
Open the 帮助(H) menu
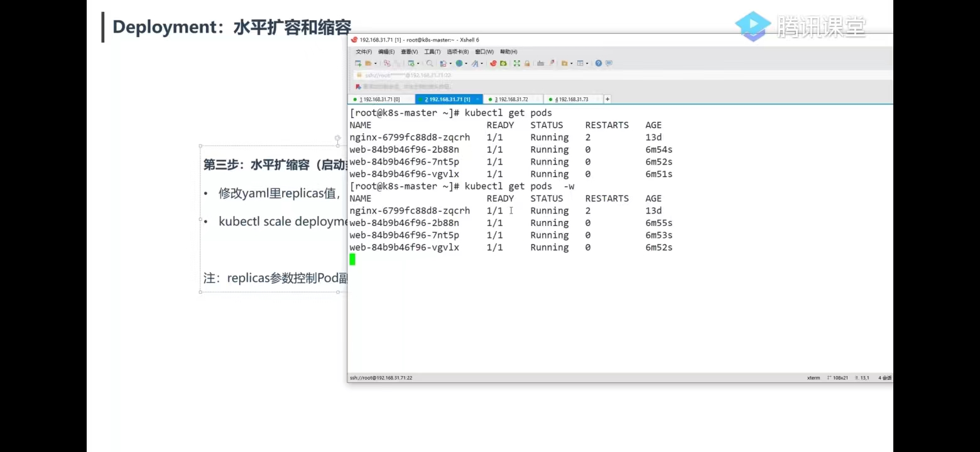[x=509, y=51]
